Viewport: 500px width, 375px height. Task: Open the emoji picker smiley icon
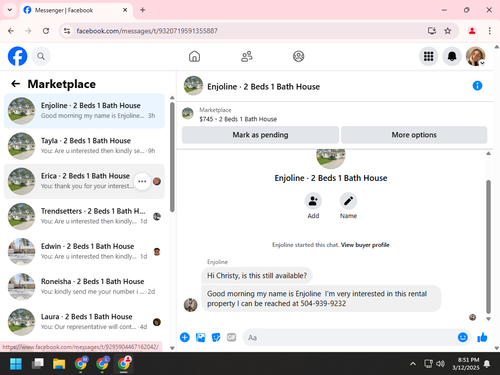point(463,337)
